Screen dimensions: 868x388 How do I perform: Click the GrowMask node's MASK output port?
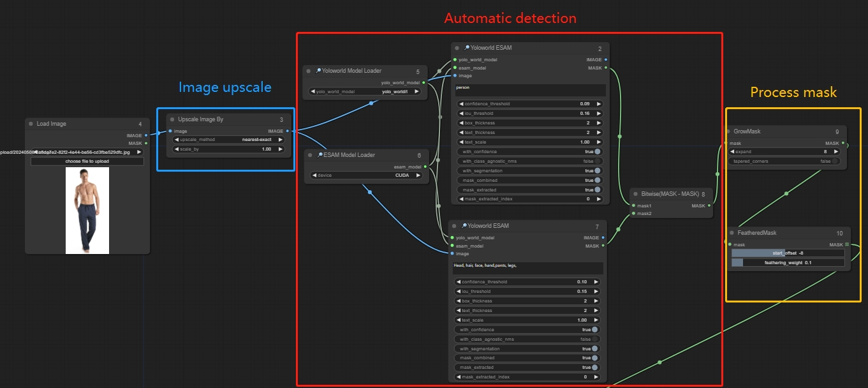coord(843,144)
